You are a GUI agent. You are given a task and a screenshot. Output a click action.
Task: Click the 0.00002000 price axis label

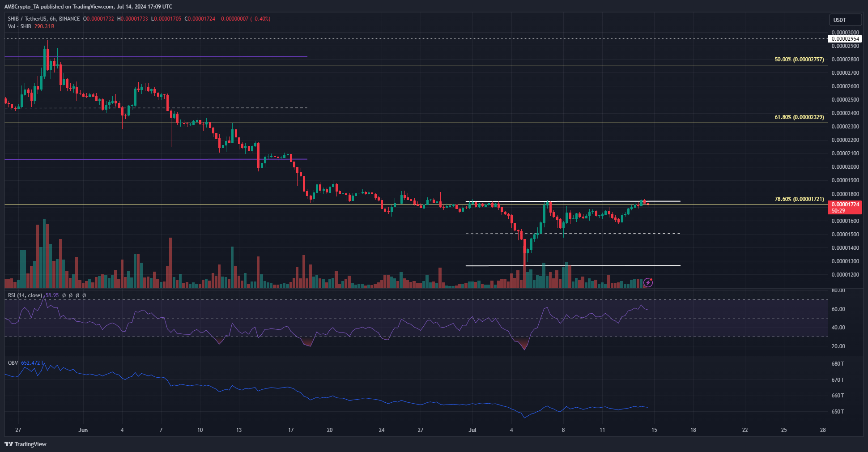point(845,167)
